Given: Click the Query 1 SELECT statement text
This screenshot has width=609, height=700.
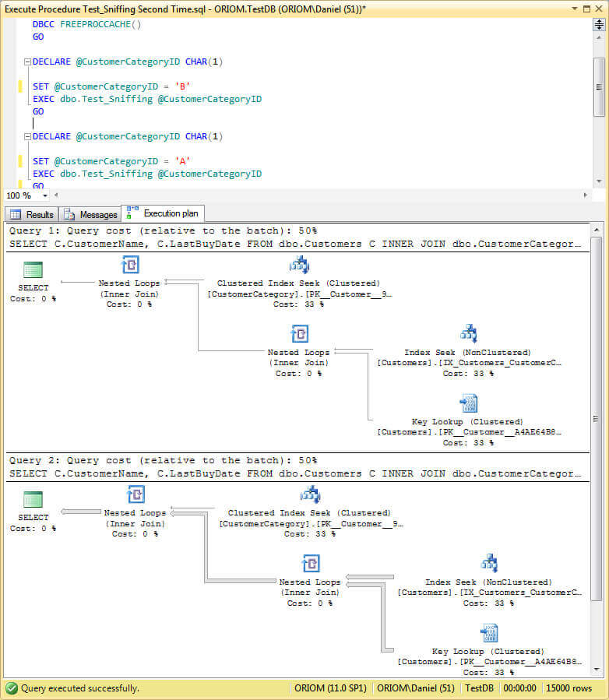Looking at the screenshot, I should 295,244.
